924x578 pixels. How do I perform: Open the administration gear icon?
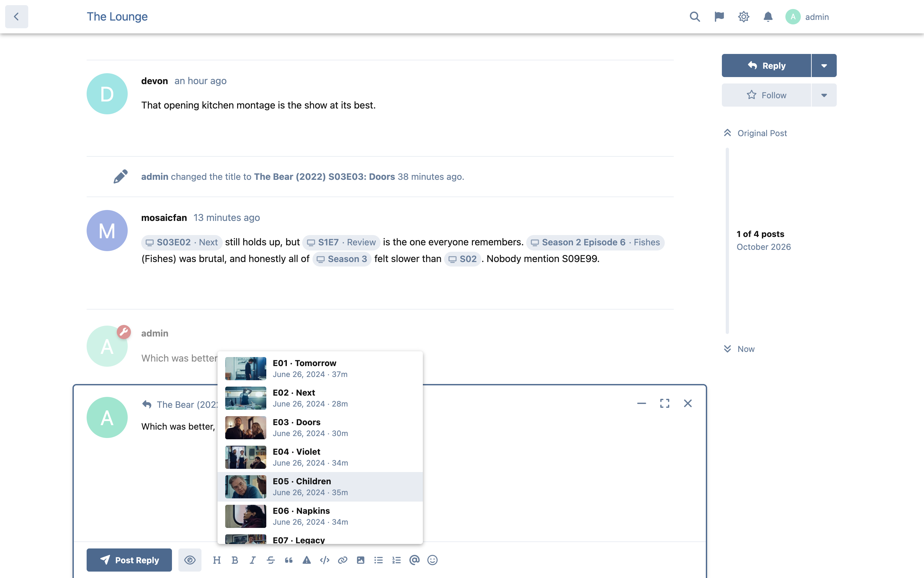[x=743, y=17]
